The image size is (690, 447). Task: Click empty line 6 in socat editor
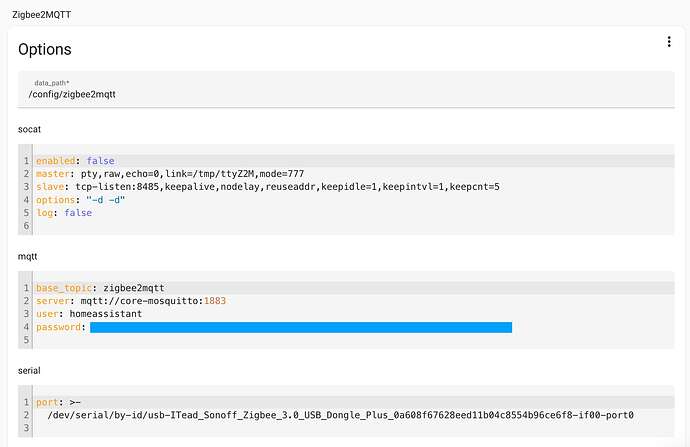click(353, 226)
